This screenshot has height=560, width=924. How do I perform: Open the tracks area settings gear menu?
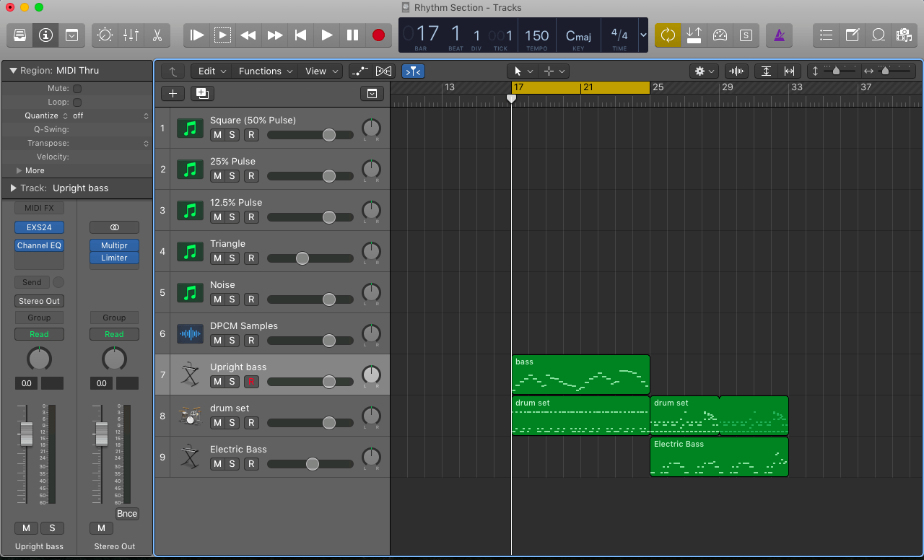pyautogui.click(x=703, y=71)
